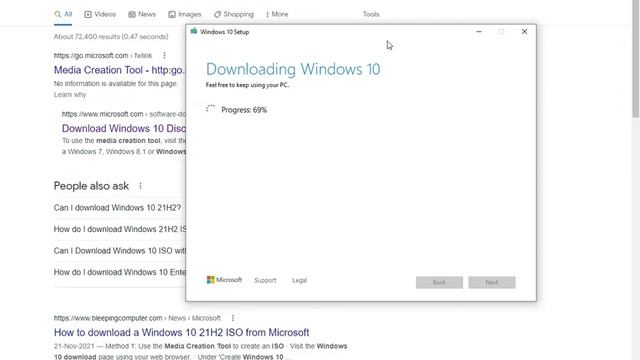The height and width of the screenshot is (360, 640).
Task: Open the Legal link in setup
Action: click(299, 280)
